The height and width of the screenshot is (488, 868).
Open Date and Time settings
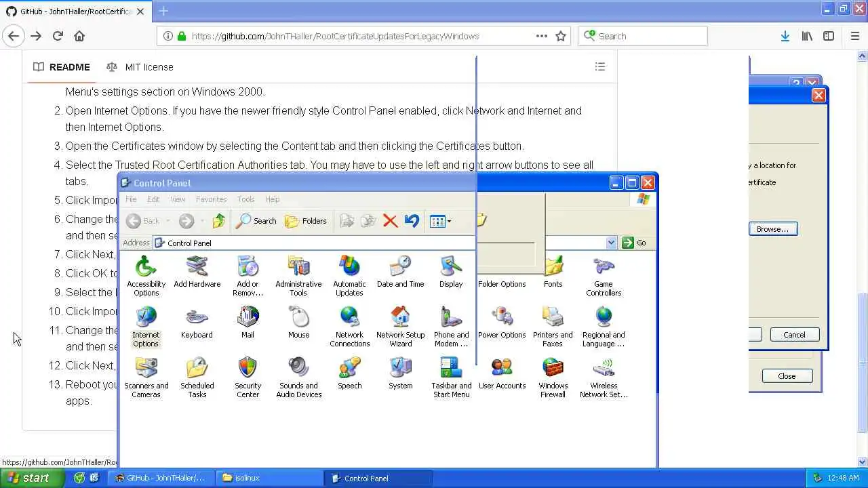[400, 272]
